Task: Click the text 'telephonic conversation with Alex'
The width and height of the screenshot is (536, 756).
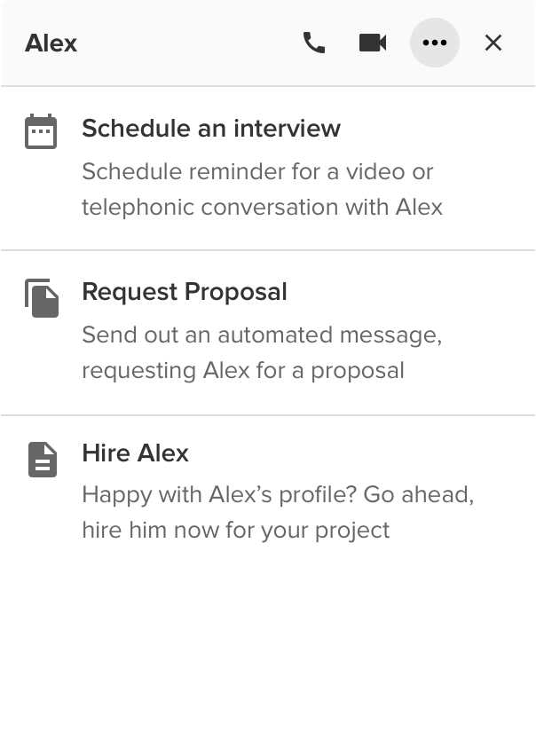Action: point(262,208)
